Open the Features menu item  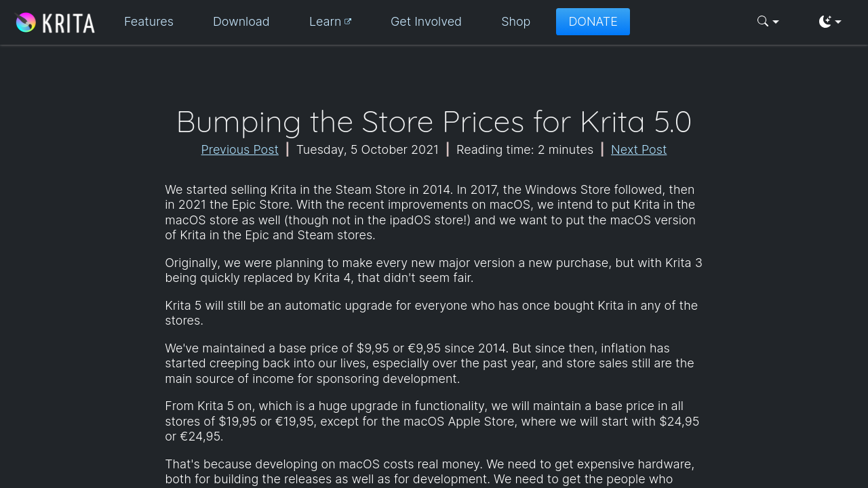point(149,22)
